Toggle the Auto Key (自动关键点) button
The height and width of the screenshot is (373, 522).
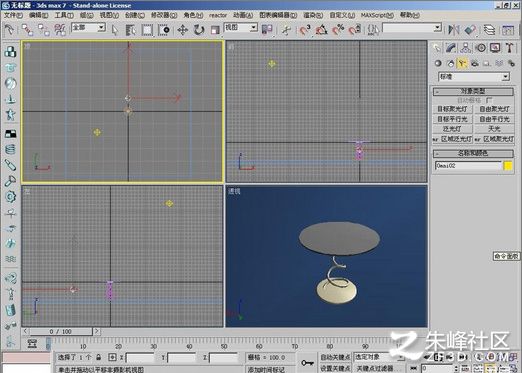pos(335,357)
